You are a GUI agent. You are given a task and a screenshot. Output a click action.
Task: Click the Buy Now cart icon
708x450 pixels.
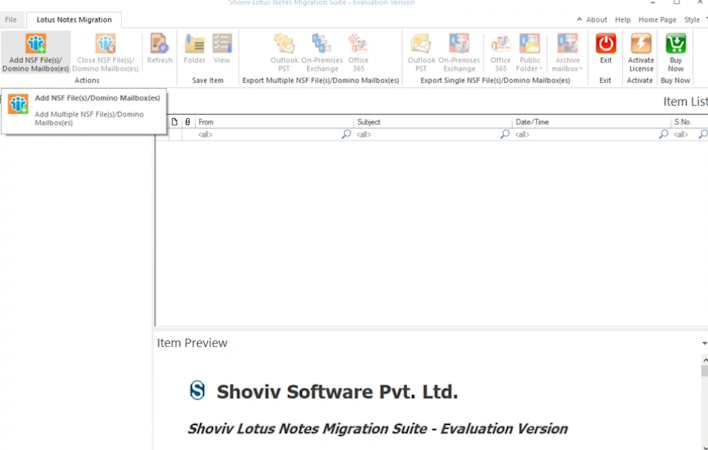click(675, 43)
